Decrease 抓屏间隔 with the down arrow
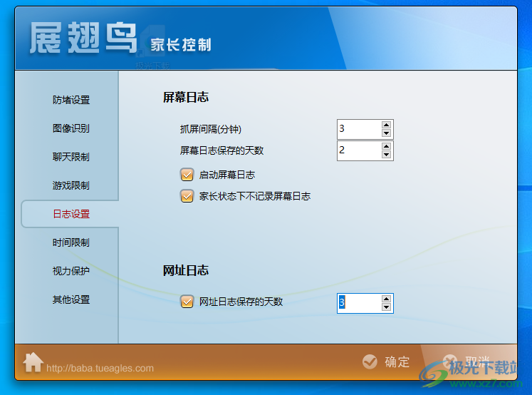 coord(386,133)
